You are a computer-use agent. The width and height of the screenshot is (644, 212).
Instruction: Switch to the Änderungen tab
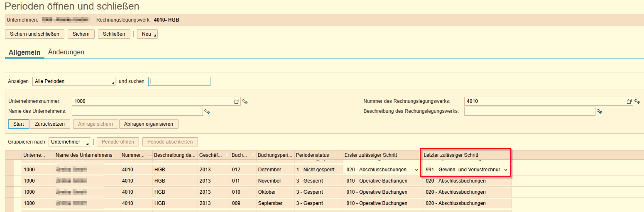[x=66, y=52]
